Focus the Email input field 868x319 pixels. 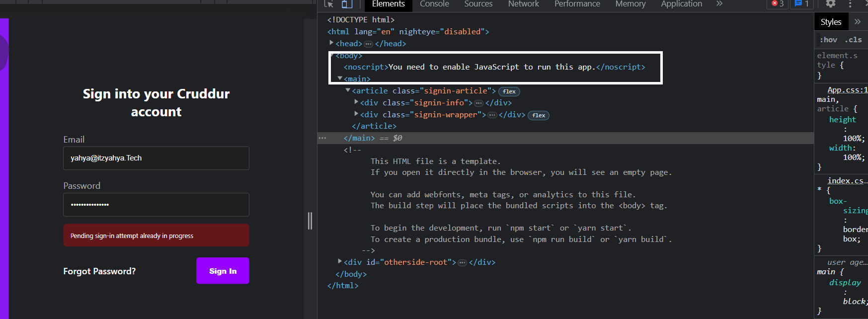156,158
